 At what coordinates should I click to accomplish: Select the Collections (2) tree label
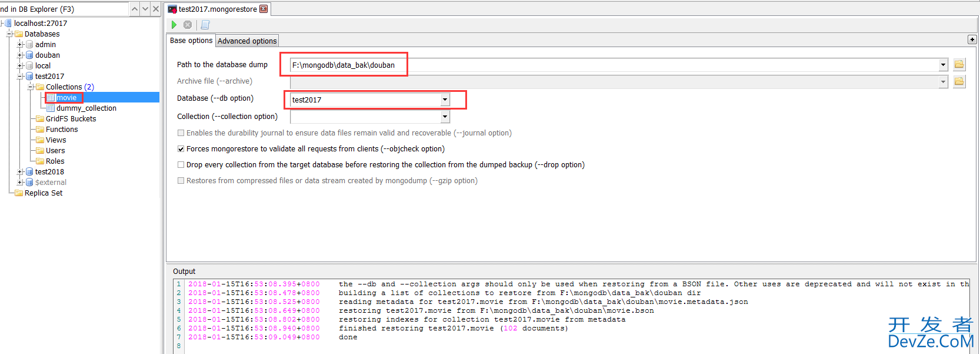tap(70, 87)
